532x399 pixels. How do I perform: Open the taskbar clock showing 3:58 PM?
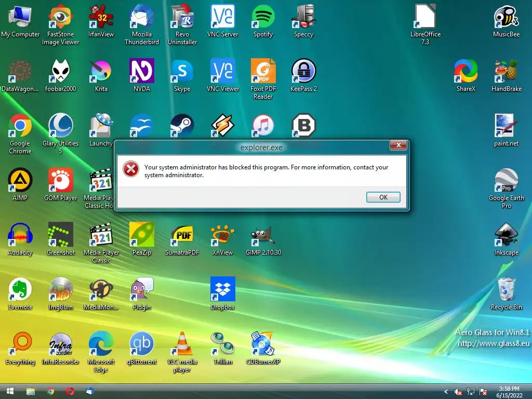(509, 392)
